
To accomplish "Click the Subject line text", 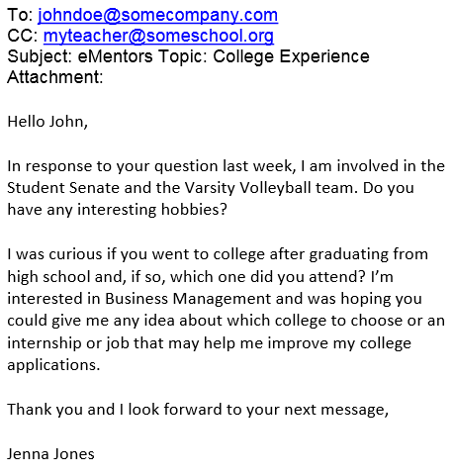I will pos(188,56).
